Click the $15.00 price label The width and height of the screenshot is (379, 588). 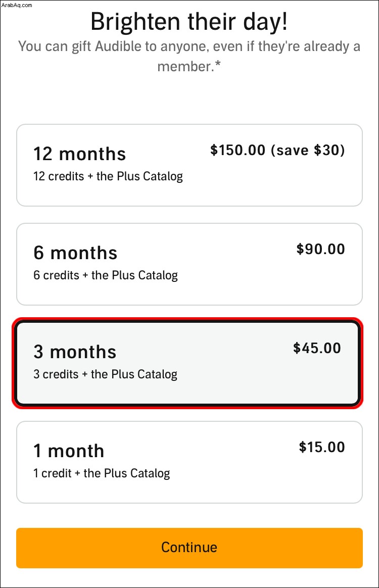pyautogui.click(x=322, y=447)
